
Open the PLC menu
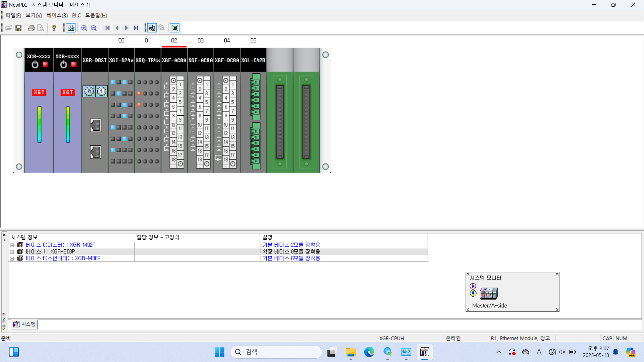[x=76, y=15]
